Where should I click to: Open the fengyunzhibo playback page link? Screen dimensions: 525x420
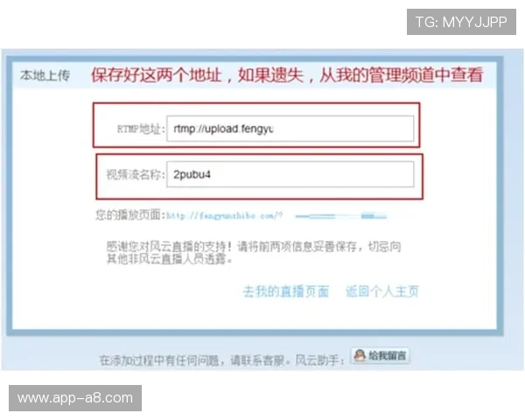pos(225,215)
